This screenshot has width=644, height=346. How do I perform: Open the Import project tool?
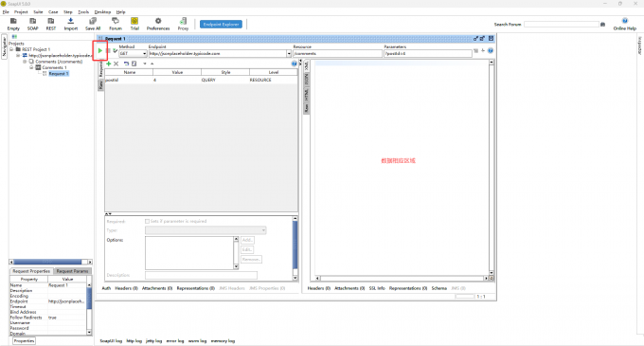tap(71, 24)
